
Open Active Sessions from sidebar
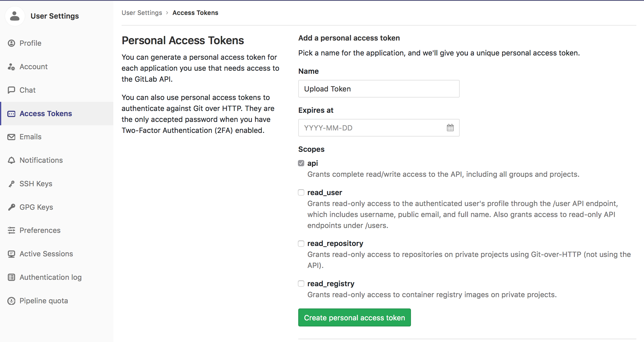click(x=46, y=254)
